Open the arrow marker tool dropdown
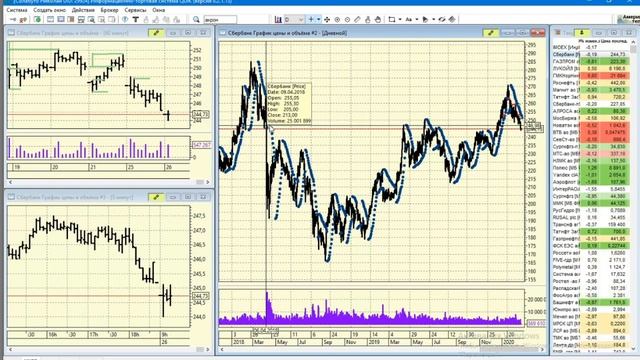The width and height of the screenshot is (640, 360). click(433, 20)
